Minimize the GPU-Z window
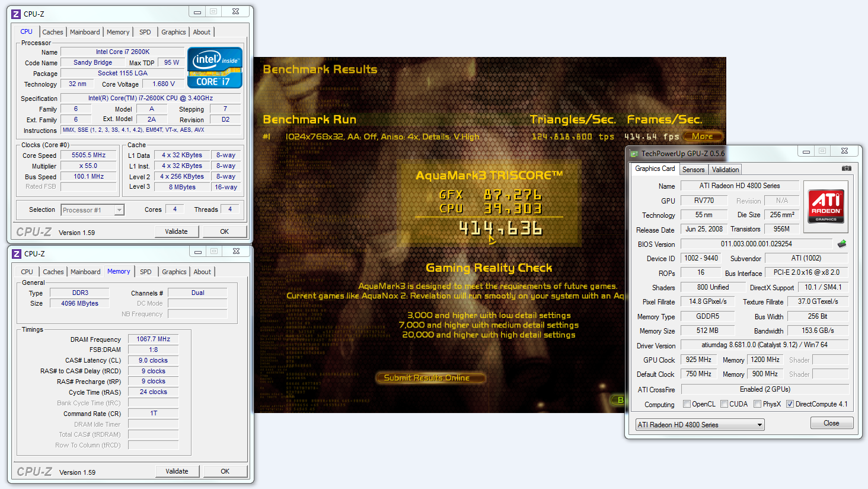This screenshot has width=868, height=489. coord(806,151)
